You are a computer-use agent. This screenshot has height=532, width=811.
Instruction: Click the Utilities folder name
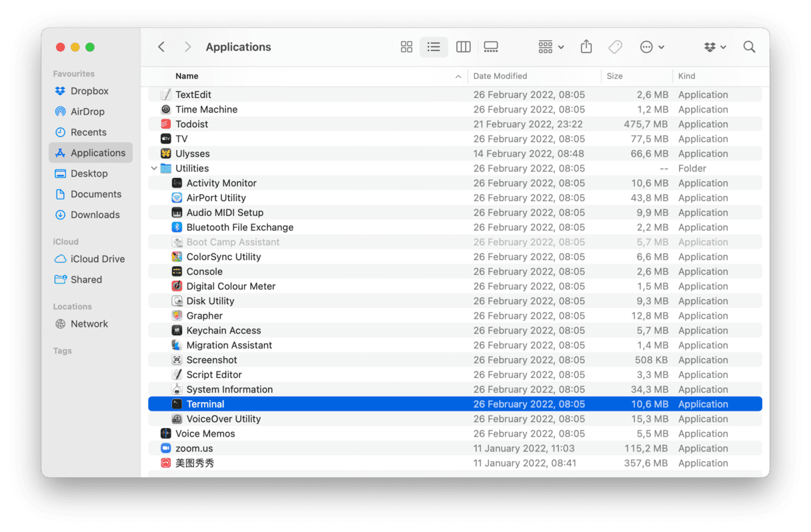pyautogui.click(x=192, y=169)
